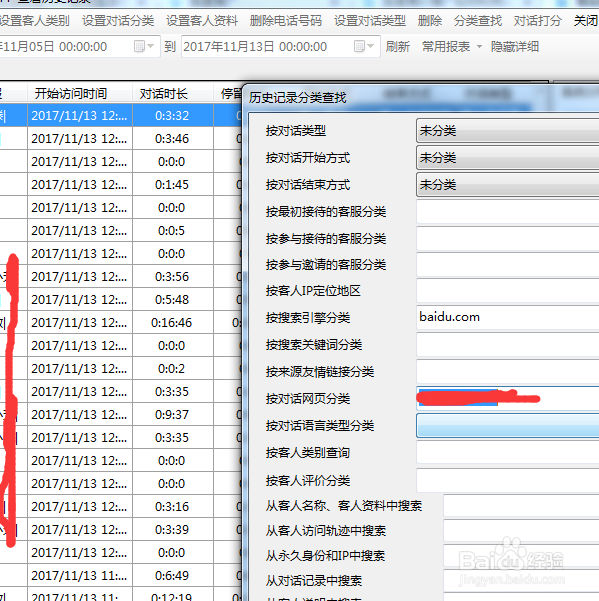
Task: Select the row with duration 0:6:49
Action: click(121, 575)
